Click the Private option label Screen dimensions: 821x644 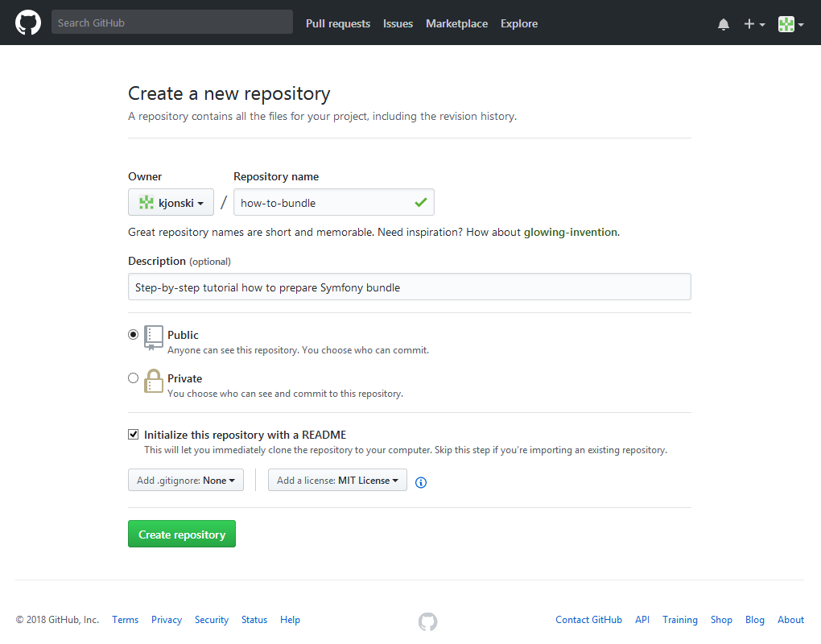[x=185, y=378]
